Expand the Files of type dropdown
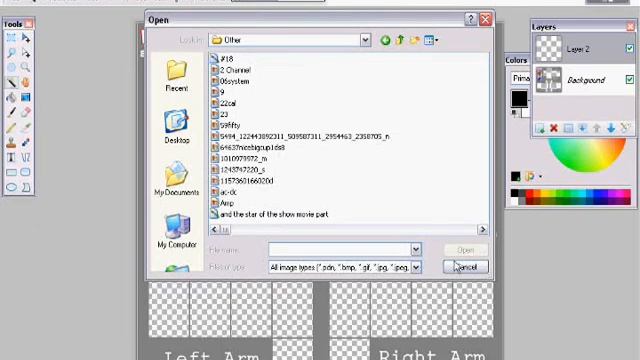 (416, 267)
